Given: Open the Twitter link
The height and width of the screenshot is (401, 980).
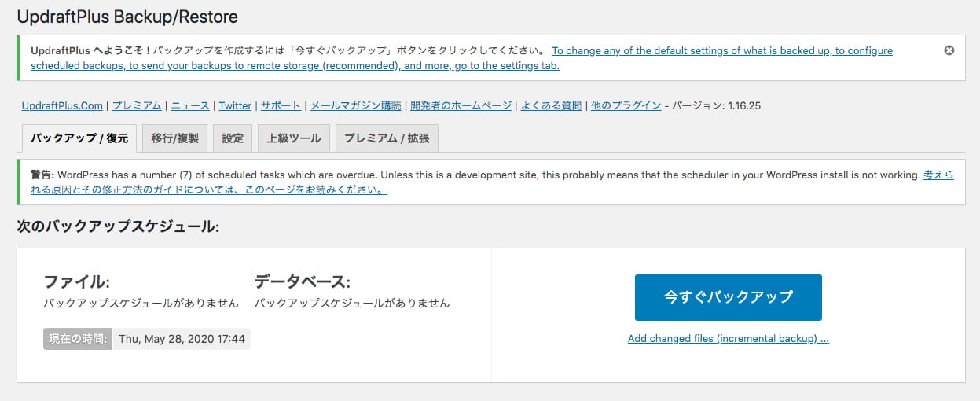Looking at the screenshot, I should tap(235, 105).
